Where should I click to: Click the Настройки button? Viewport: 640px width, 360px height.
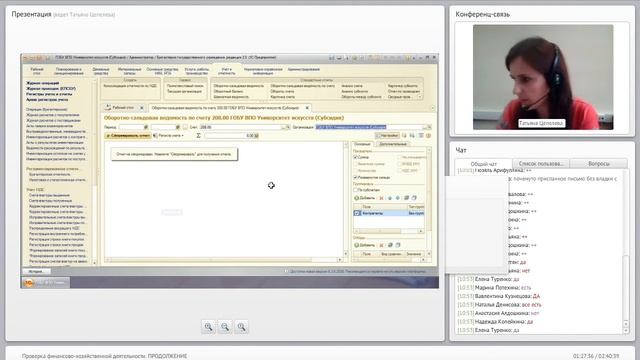[387, 136]
